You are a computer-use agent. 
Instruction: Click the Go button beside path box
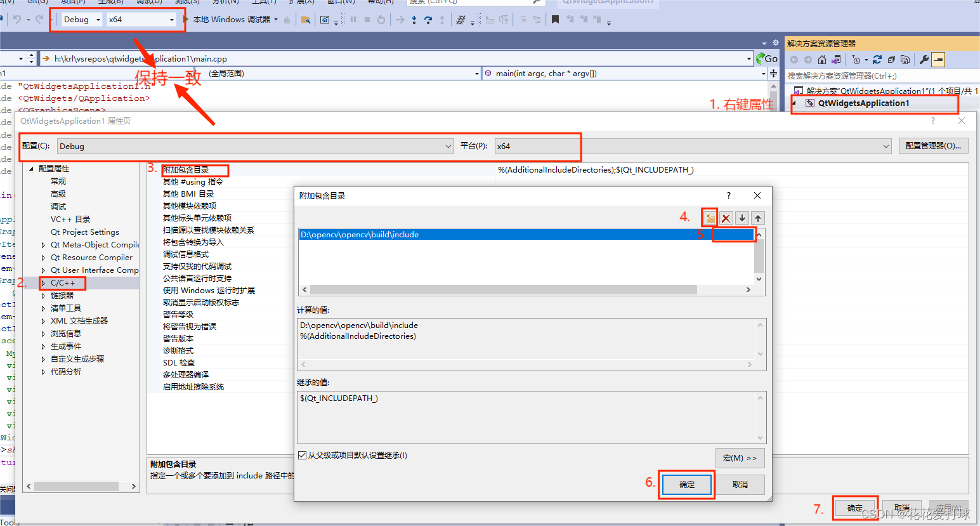point(767,58)
